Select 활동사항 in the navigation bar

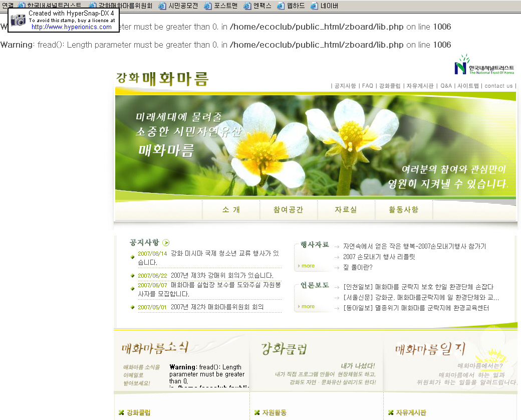403,210
